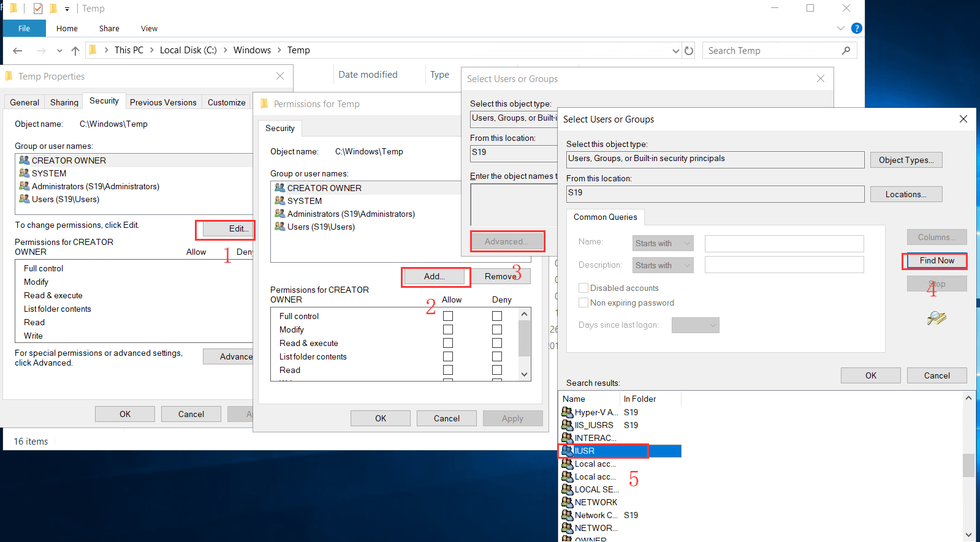Image resolution: width=980 pixels, height=542 pixels.
Task: Click the Refresh icon beside the address bar
Action: (689, 51)
